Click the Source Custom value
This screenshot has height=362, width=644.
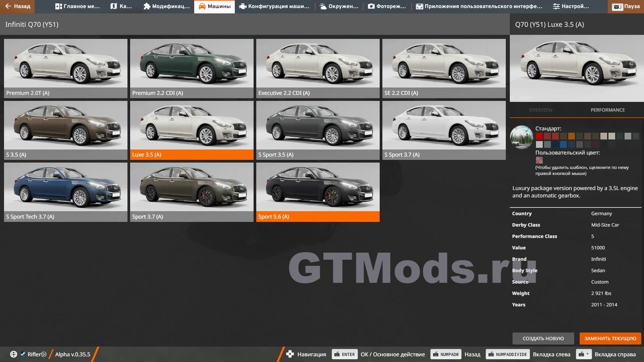pos(600,282)
